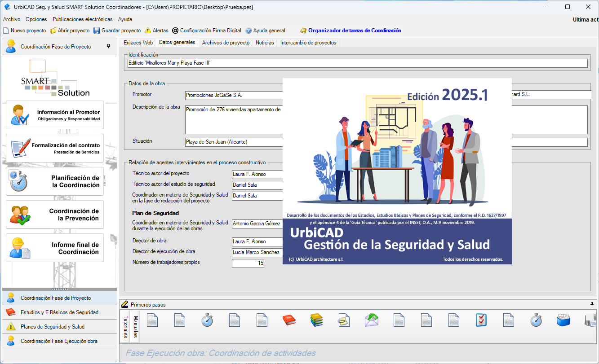
Task: Click the Número de trabajadores propios field
Action: click(x=248, y=263)
